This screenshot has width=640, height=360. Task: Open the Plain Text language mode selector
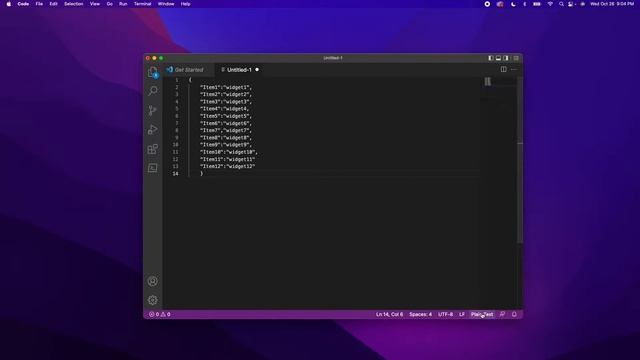482,314
